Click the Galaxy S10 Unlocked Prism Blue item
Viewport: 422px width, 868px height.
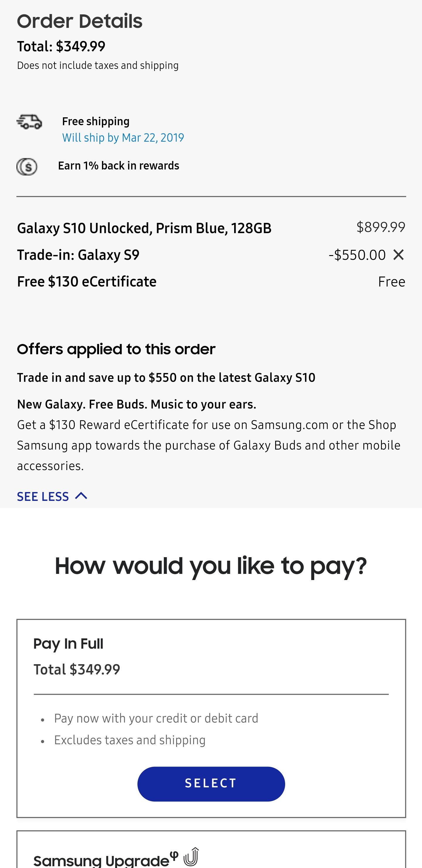[144, 228]
